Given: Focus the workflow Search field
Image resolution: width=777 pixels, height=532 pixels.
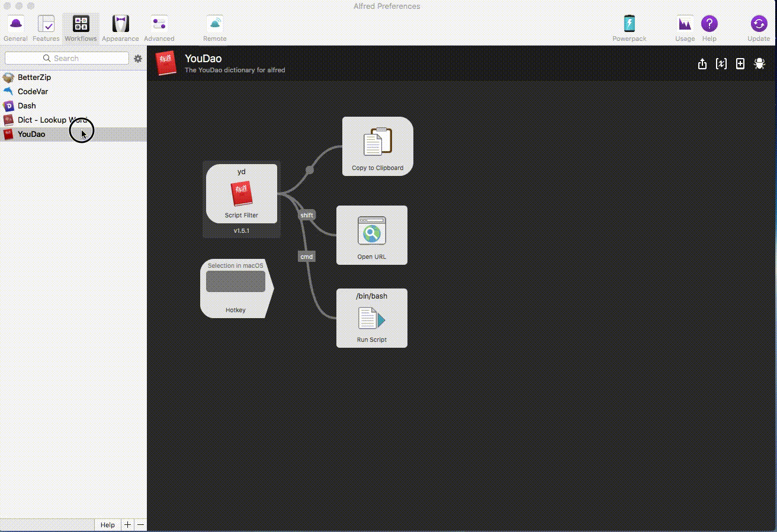Looking at the screenshot, I should (66, 58).
